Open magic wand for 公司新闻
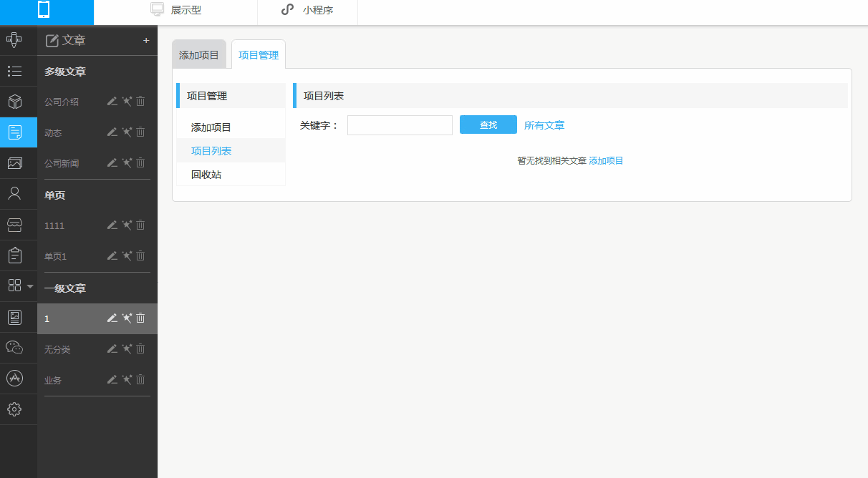Screen dimensions: 868x478 (127, 163)
